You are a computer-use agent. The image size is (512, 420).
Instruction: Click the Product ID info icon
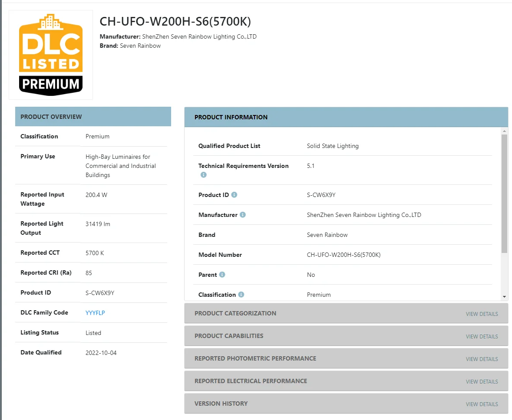pos(234,195)
